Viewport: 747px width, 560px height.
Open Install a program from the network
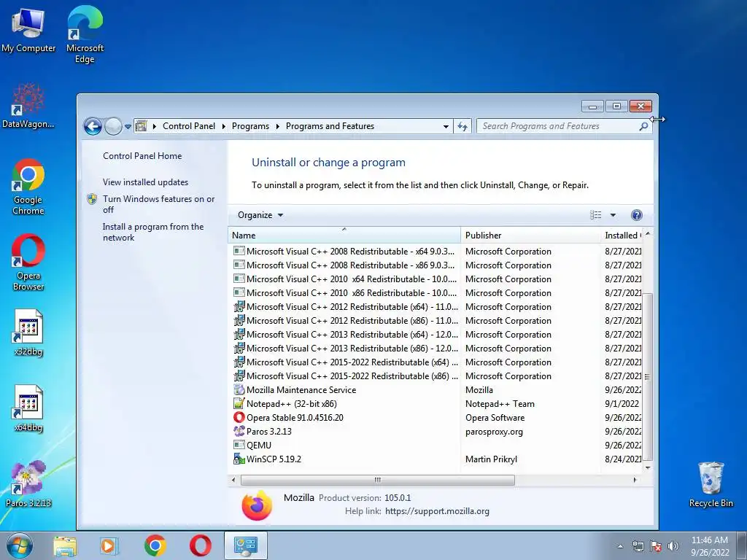(153, 232)
